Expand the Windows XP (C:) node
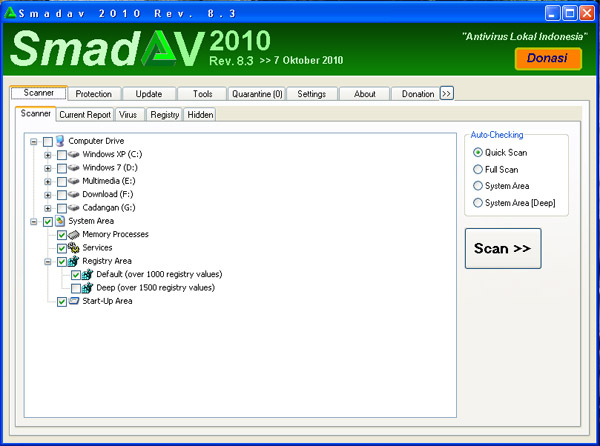Viewport: 600px width, 446px height. [x=47, y=155]
